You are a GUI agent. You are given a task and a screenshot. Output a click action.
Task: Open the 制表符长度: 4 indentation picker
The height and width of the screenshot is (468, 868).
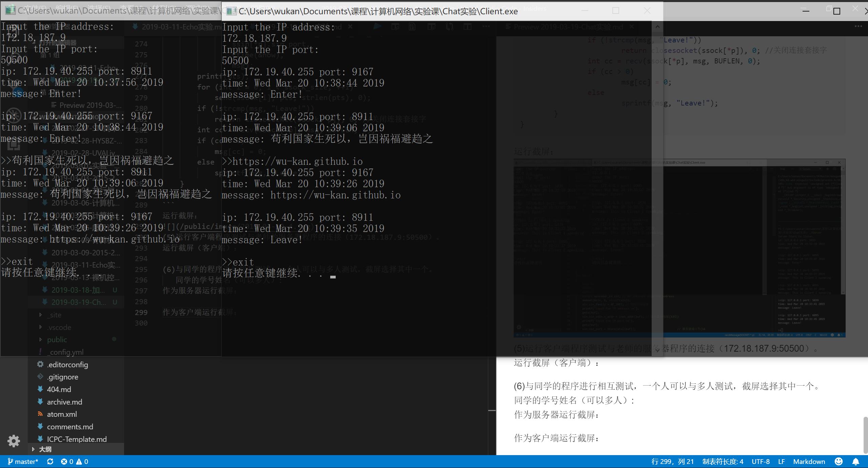[x=723, y=462]
